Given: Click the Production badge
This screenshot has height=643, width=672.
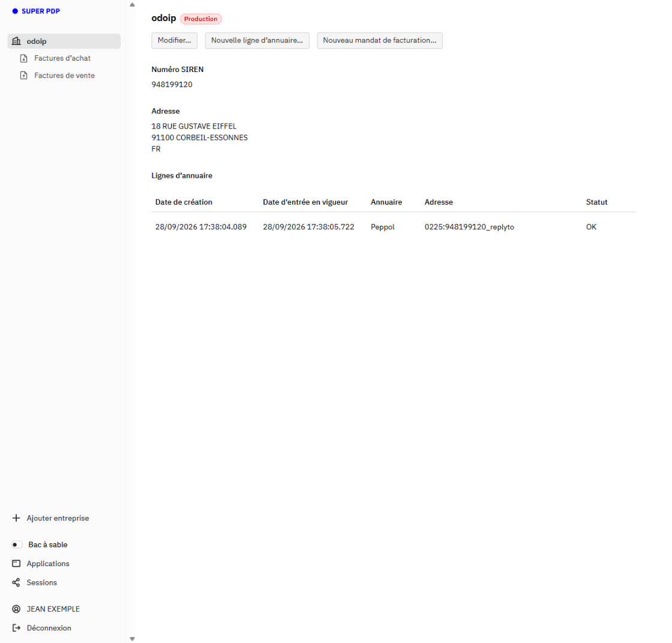Looking at the screenshot, I should (200, 19).
